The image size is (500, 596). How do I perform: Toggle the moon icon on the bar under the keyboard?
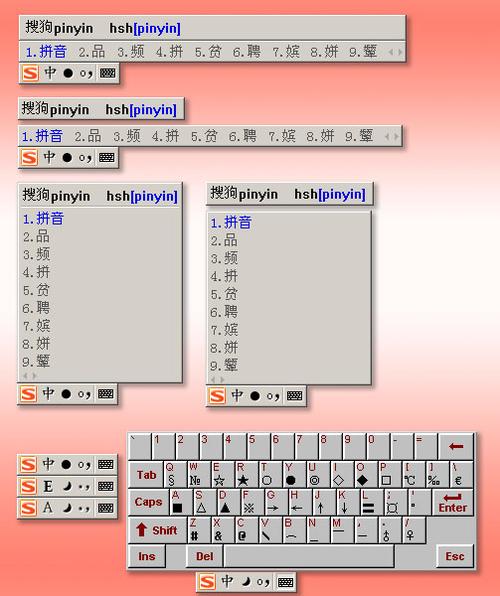(247, 582)
